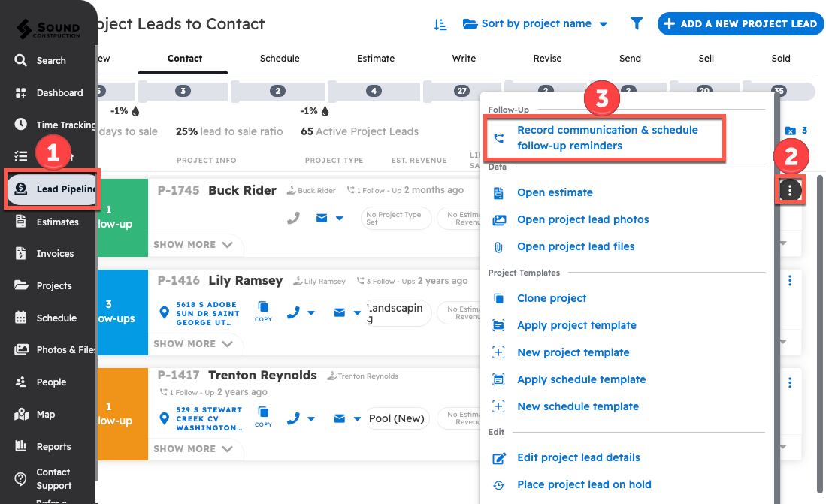Select Record communication & schedule follow-up reminders
This screenshot has height=504, width=826.
[x=607, y=137]
